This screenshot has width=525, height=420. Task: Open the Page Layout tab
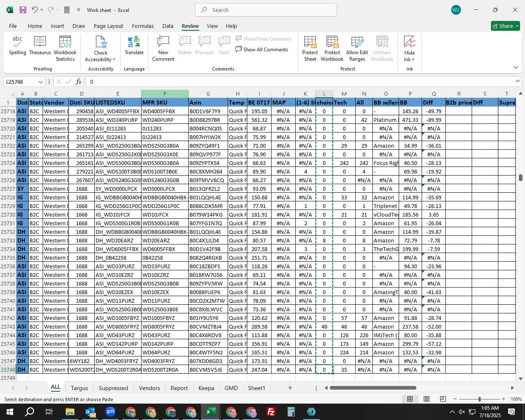coord(108,26)
